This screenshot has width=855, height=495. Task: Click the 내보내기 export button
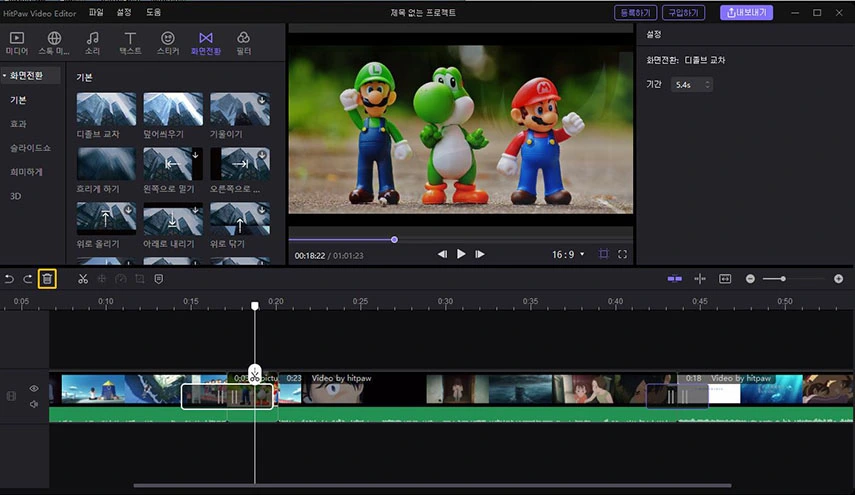pyautogui.click(x=746, y=13)
